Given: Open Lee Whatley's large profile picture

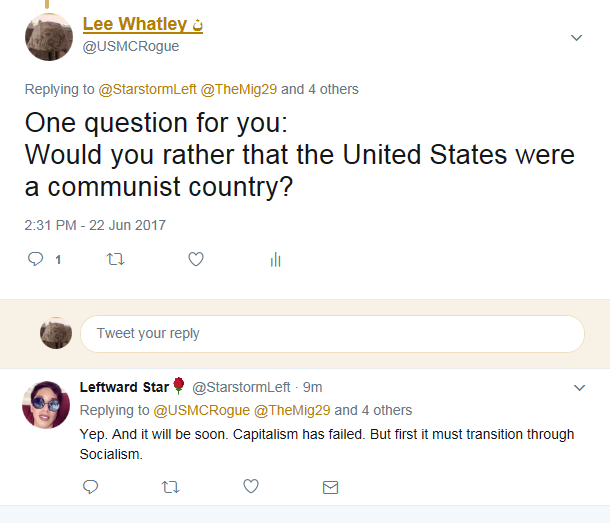Looking at the screenshot, I should click(x=49, y=37).
